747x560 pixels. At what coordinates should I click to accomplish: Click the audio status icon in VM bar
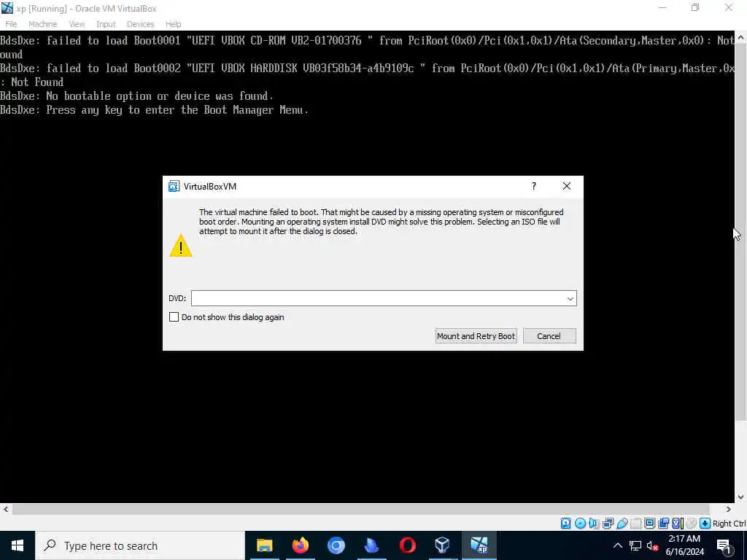point(594,524)
